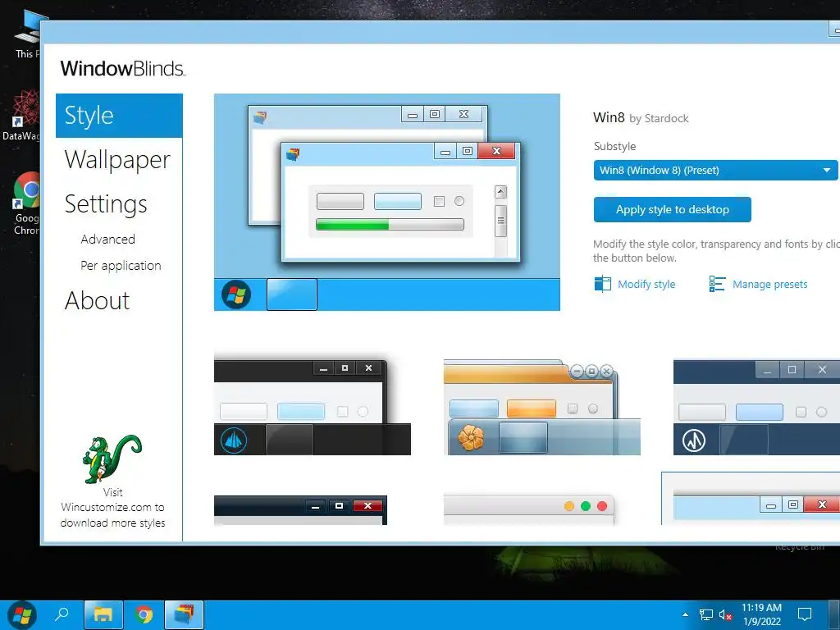Click the sailboat start icon in black style
The height and width of the screenshot is (630, 840).
click(x=234, y=441)
